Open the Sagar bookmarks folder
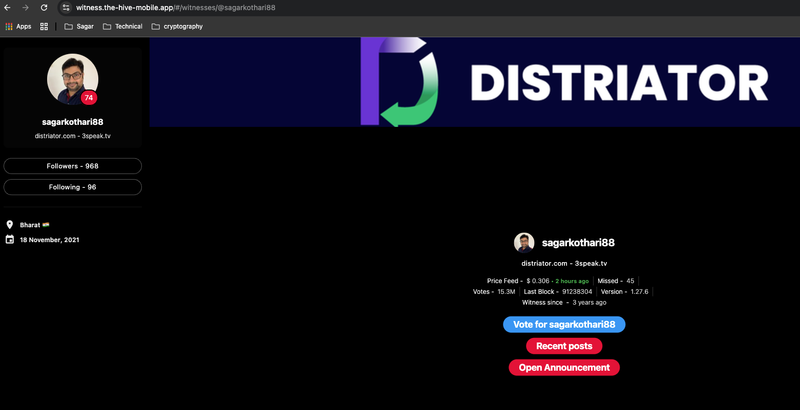Image resolution: width=800 pixels, height=410 pixels. click(78, 26)
